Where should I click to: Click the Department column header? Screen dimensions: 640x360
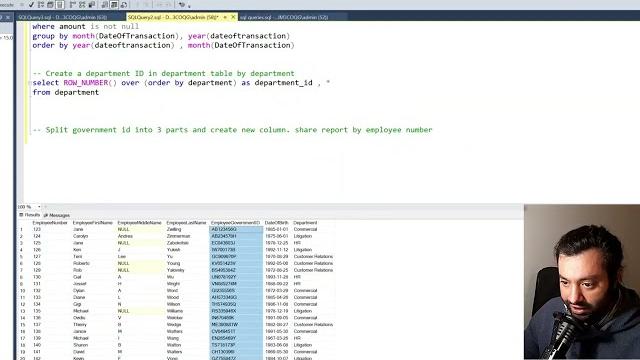click(305, 223)
